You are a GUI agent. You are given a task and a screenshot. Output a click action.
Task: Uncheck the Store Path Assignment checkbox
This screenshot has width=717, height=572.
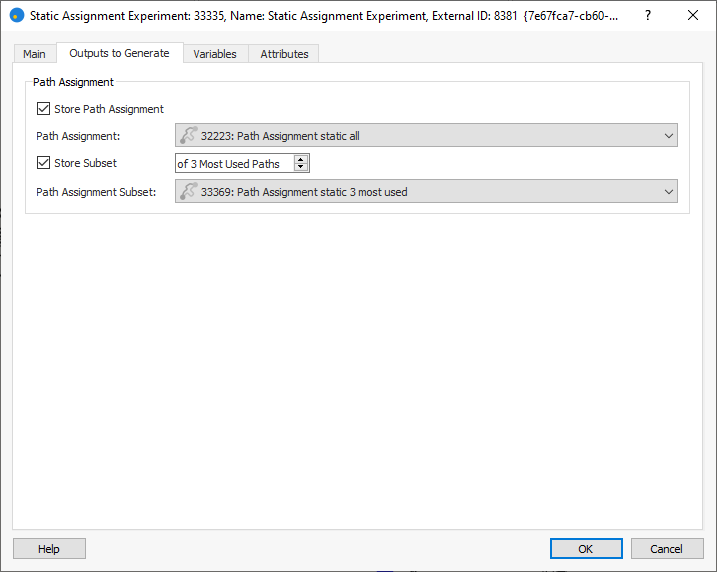(43, 109)
